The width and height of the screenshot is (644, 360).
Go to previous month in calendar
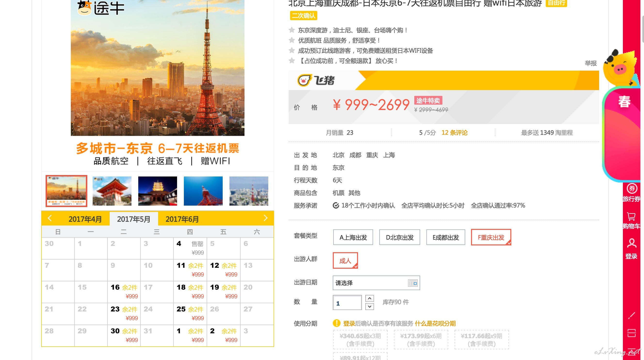pyautogui.click(x=50, y=218)
